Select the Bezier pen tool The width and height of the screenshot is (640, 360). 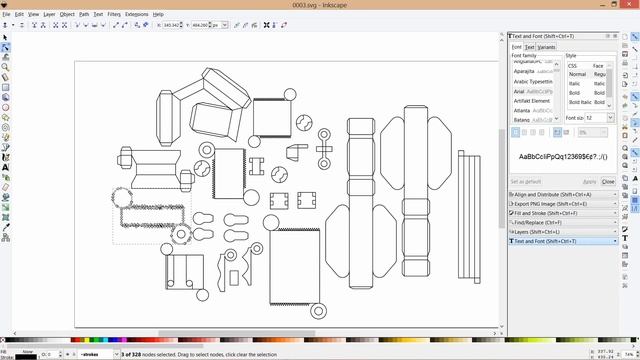[5, 147]
